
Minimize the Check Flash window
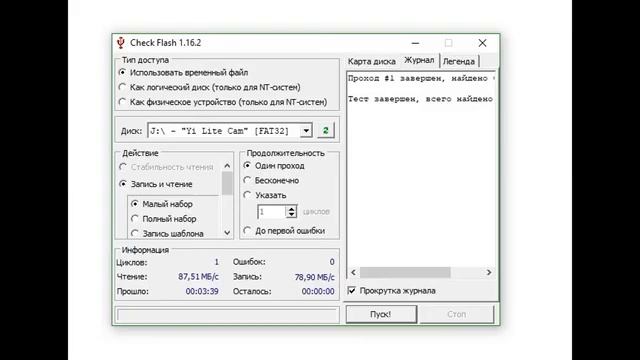coord(416,43)
